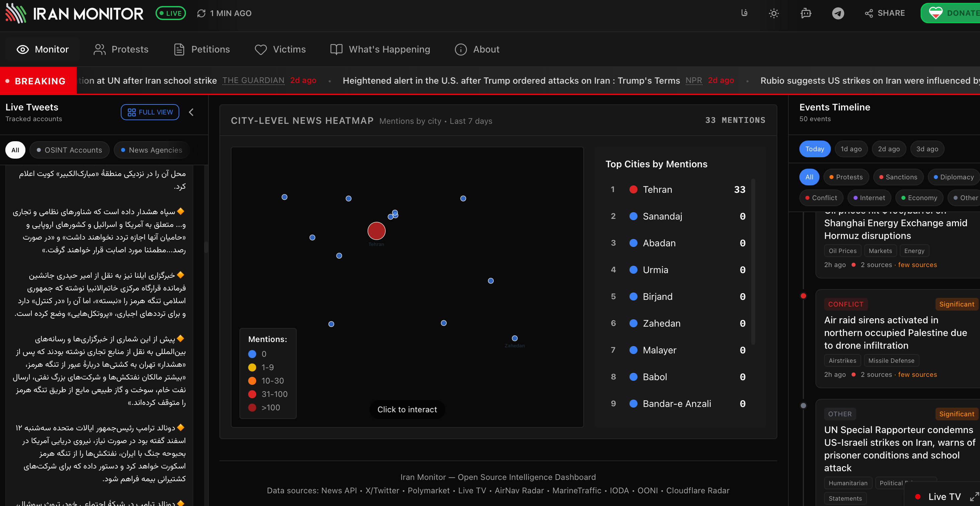Filter events by Protests category

(846, 177)
